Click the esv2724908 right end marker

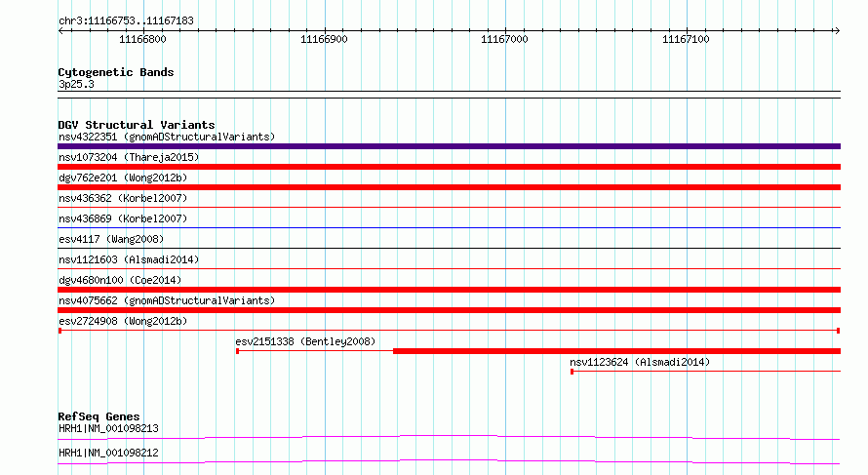pos(838,331)
